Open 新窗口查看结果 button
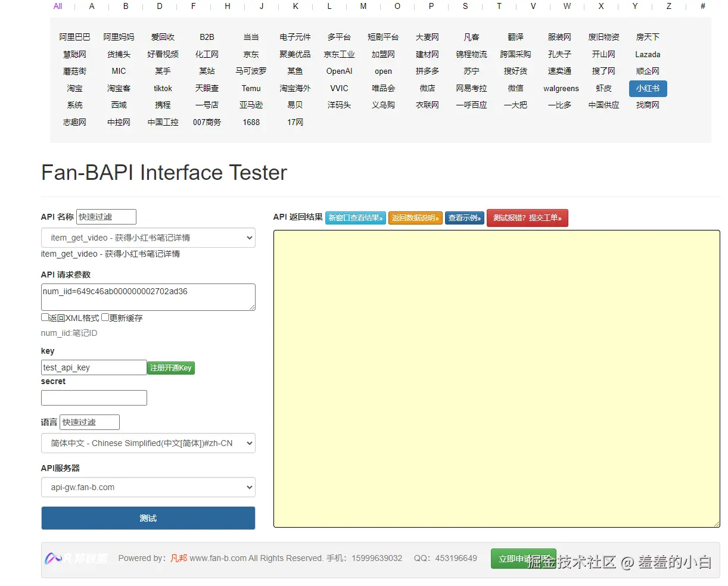Screen dimensions: 728x586 (356, 218)
